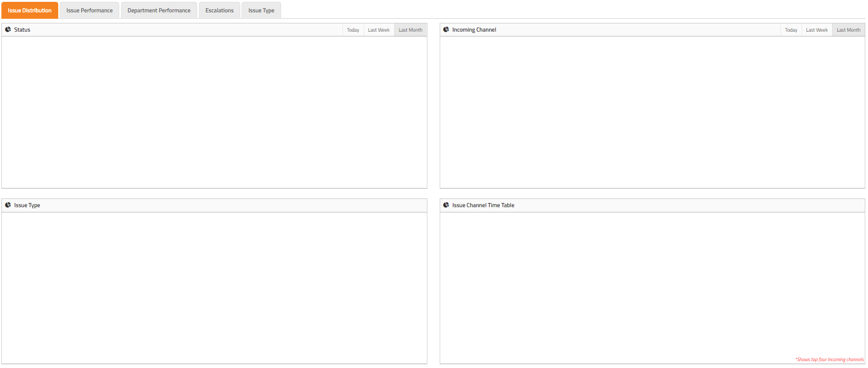The image size is (868, 368).
Task: Click the Status panel pie chart icon
Action: (8, 29)
